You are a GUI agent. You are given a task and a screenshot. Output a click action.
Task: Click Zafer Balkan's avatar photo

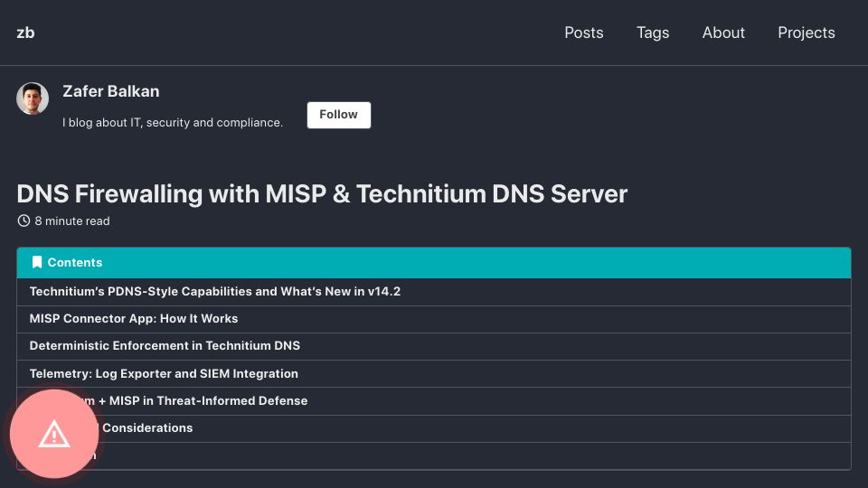click(33, 99)
